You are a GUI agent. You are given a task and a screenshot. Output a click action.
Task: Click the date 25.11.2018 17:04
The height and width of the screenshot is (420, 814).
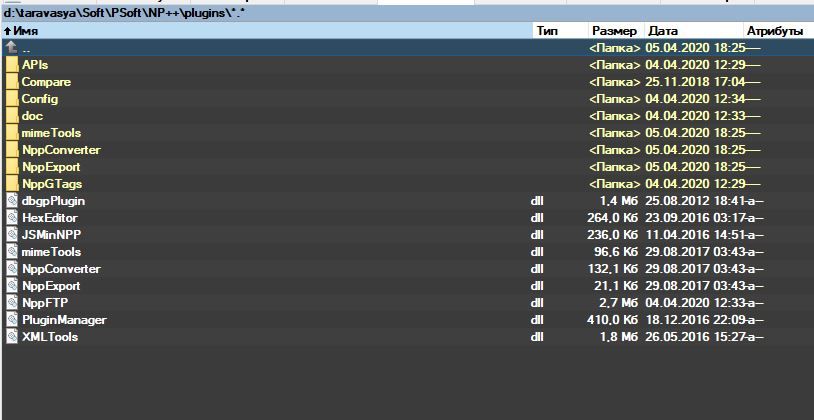tap(696, 82)
